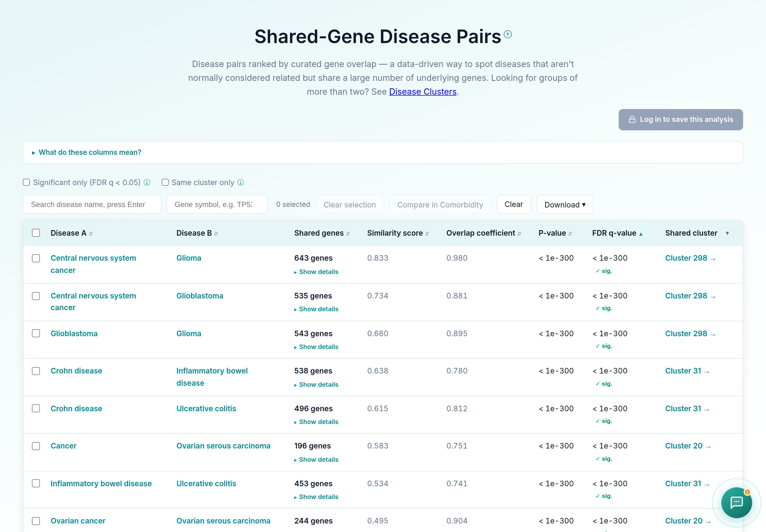Sort by Shared genes column
Viewport: 766px width, 532px height.
[322, 233]
